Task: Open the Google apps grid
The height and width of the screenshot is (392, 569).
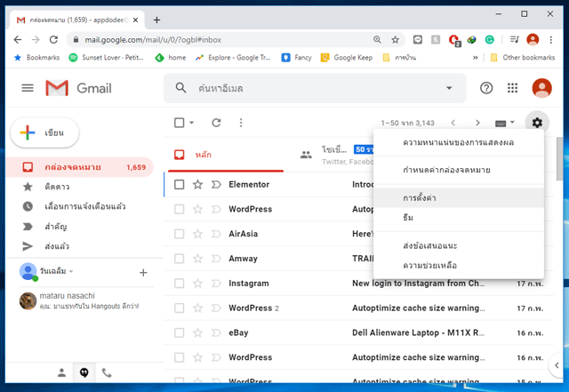Action: tap(512, 88)
